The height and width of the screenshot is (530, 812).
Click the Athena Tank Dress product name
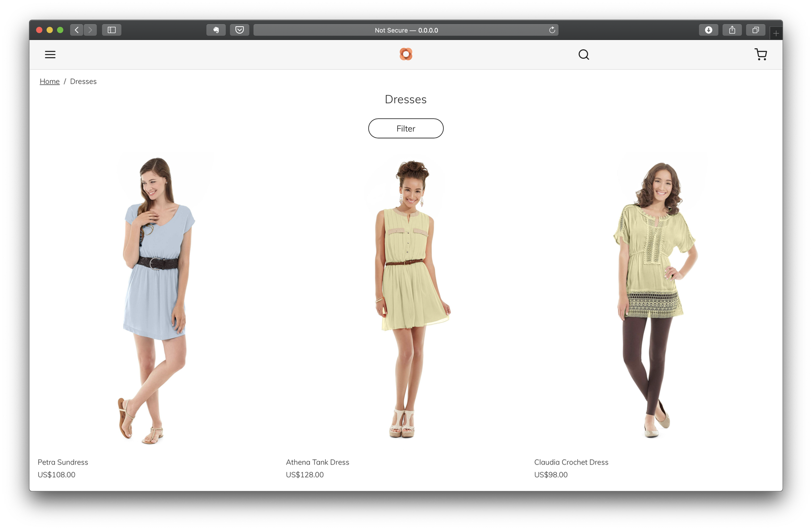click(318, 462)
